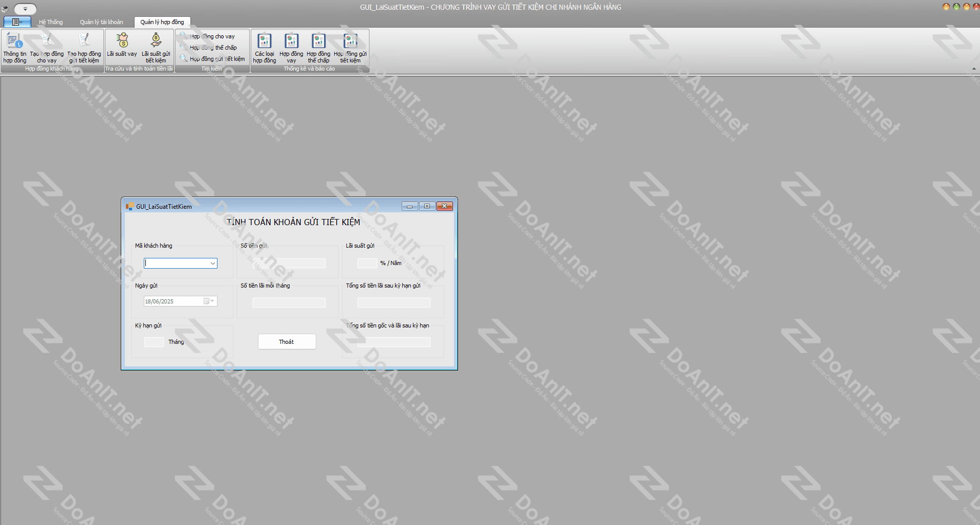The image size is (980, 525).
Task: Open the application menu button
Action: (x=17, y=22)
